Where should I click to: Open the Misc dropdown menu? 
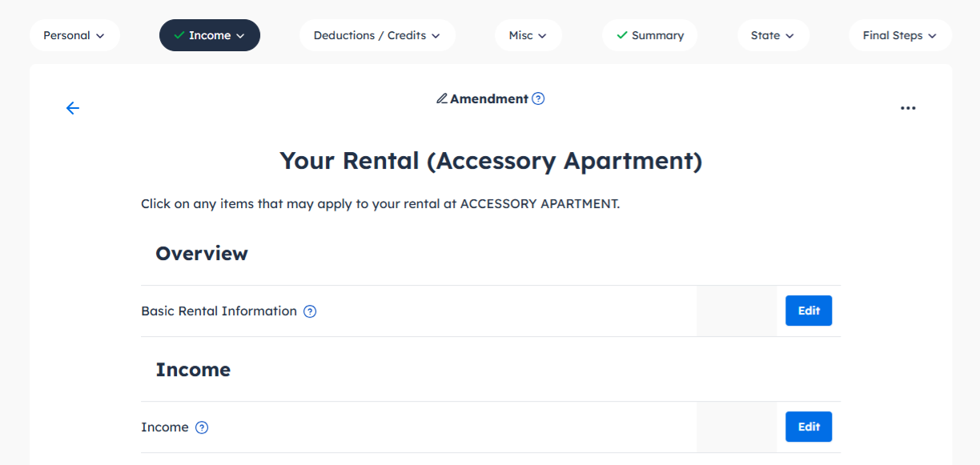point(528,35)
